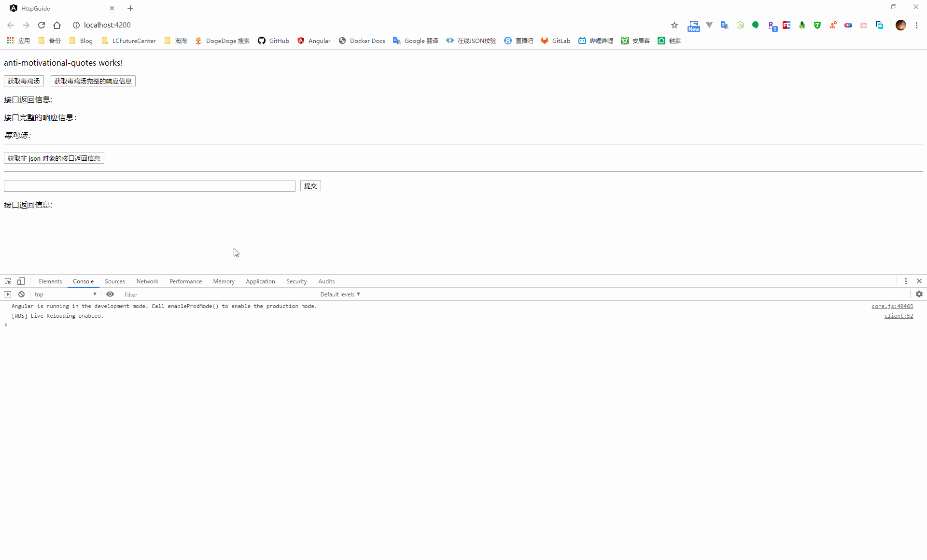Toggle the eye visibility icon in console
This screenshot has height=560, width=927.
(x=110, y=294)
